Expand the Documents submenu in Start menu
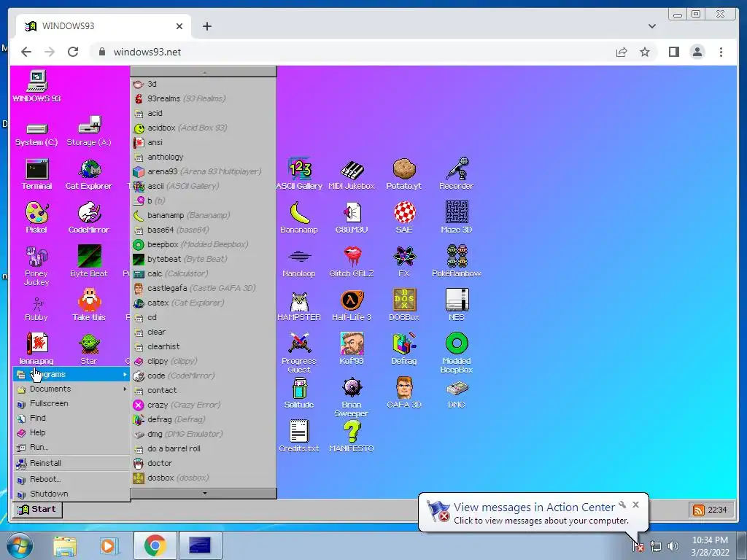This screenshot has width=747, height=560. (71, 389)
